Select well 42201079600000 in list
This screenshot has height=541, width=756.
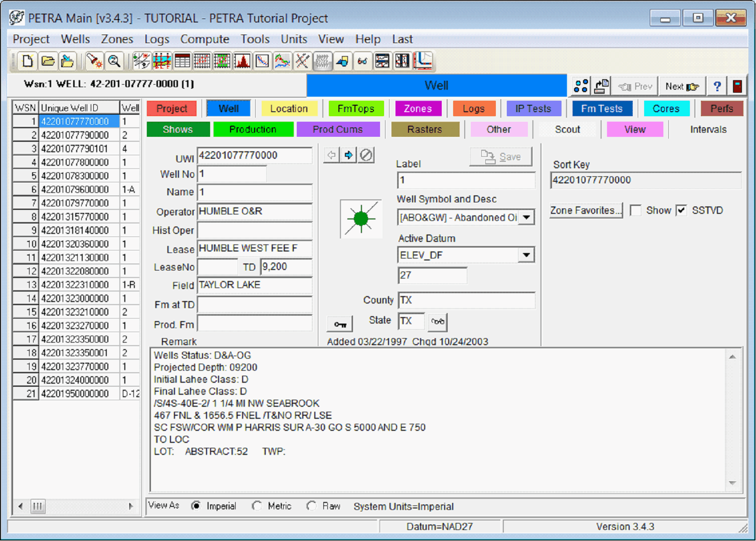click(x=75, y=189)
